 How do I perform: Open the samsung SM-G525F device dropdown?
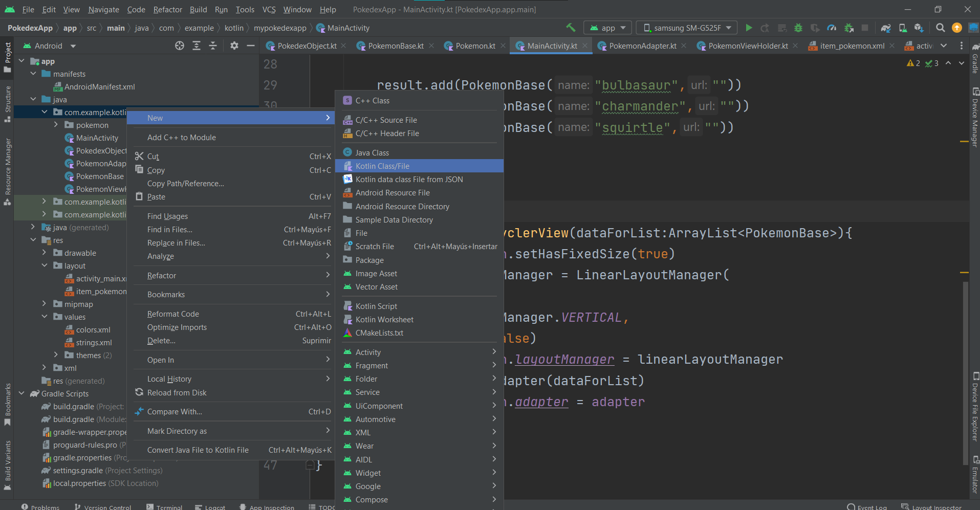point(687,28)
